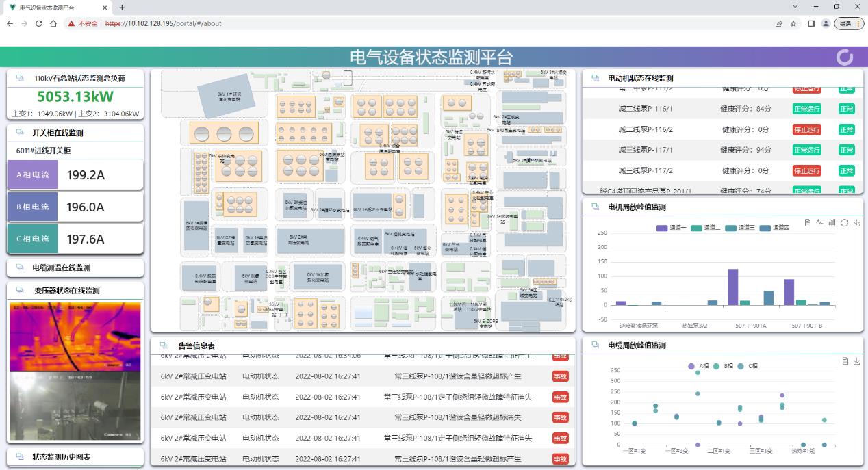This screenshot has width=868, height=470.
Task: Click the refresh circle icon in header banner
Action: 845,57
